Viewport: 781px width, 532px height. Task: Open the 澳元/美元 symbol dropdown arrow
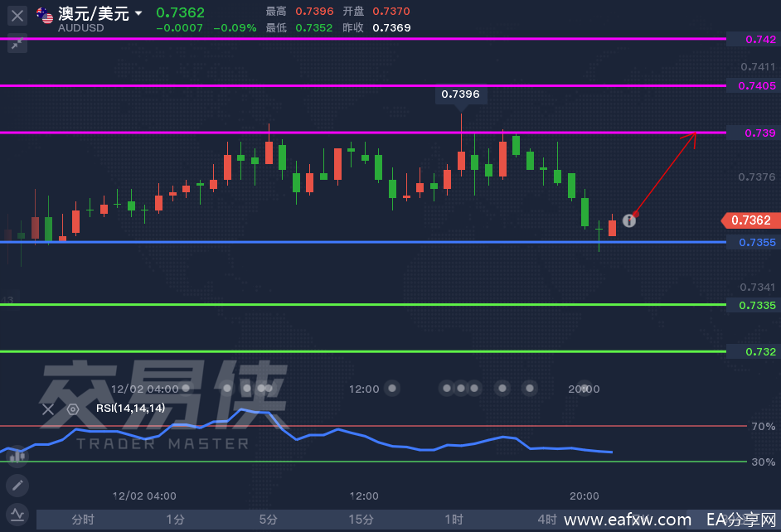coord(138,13)
